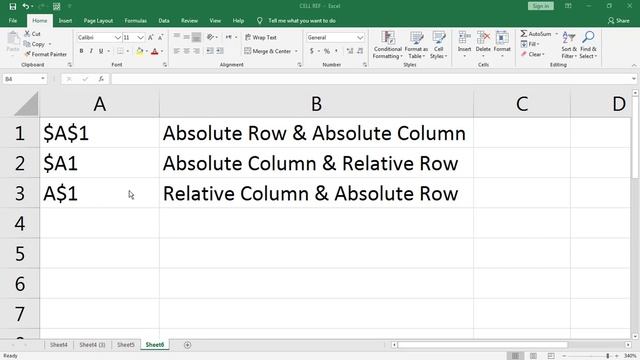Increase cell indent
Image resolution: width=640 pixels, height=360 pixels.
coord(220,51)
